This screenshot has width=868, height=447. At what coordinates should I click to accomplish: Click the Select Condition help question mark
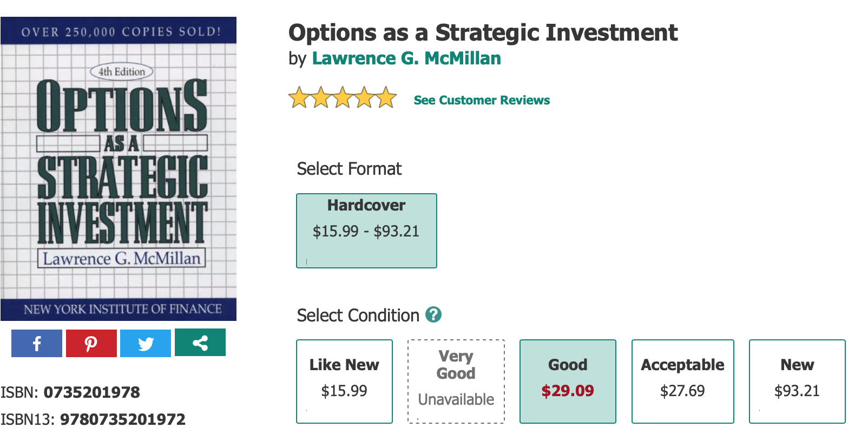tap(433, 314)
